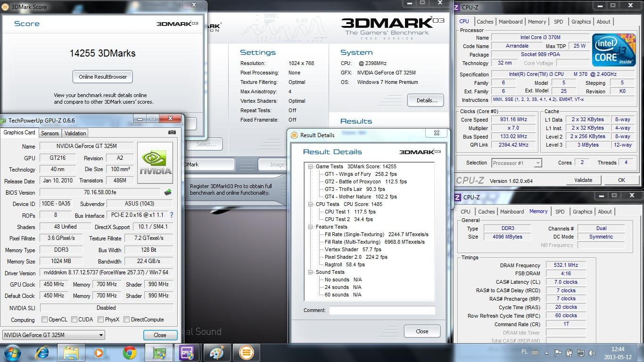
Task: Open the Processor #1 selection dropdown in CPU-Z
Action: pyautogui.click(x=516, y=163)
